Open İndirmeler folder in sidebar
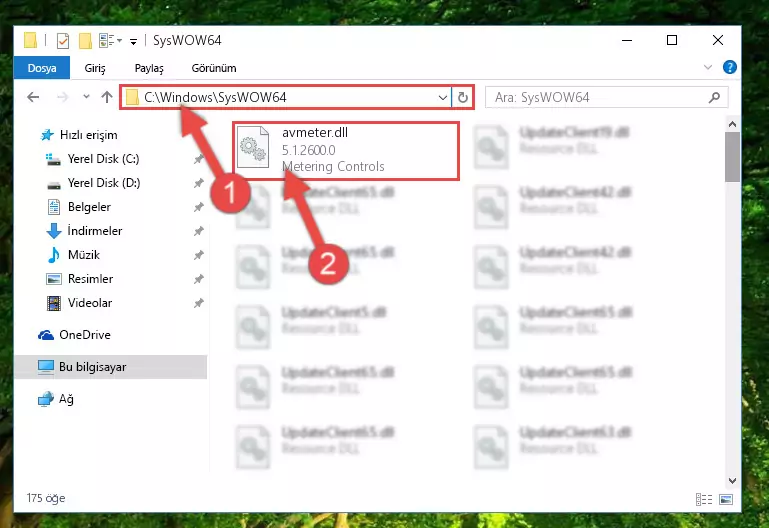Screen dimensions: 769x528 click(x=95, y=231)
